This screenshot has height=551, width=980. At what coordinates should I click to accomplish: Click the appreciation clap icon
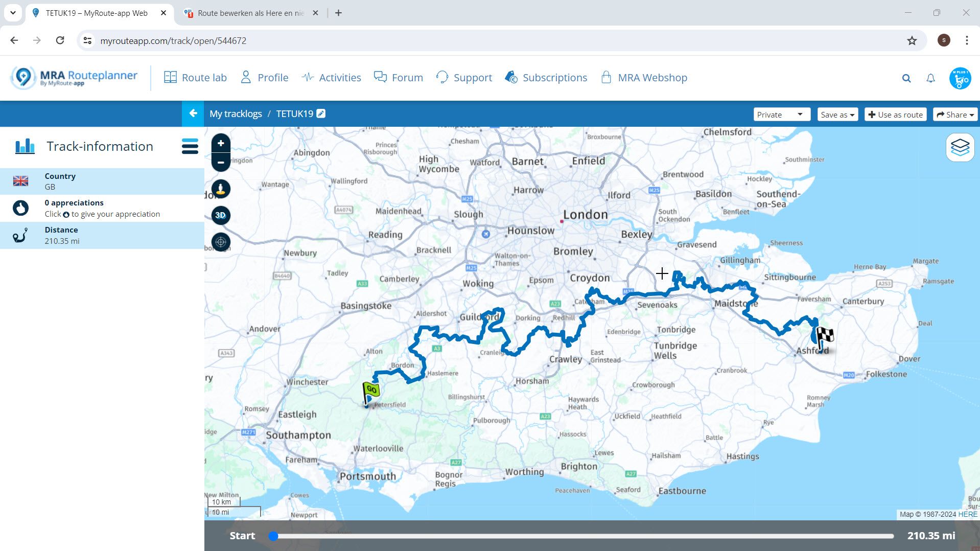[20, 208]
